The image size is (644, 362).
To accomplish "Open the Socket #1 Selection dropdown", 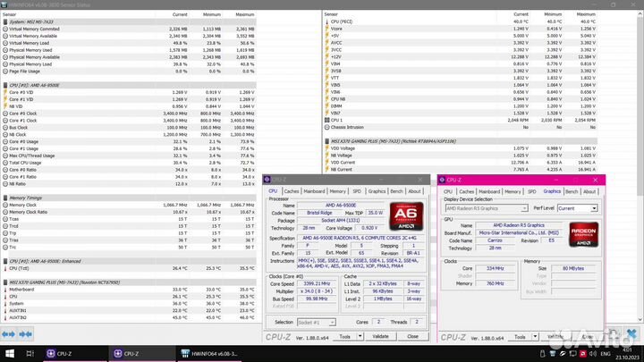I will [317, 322].
